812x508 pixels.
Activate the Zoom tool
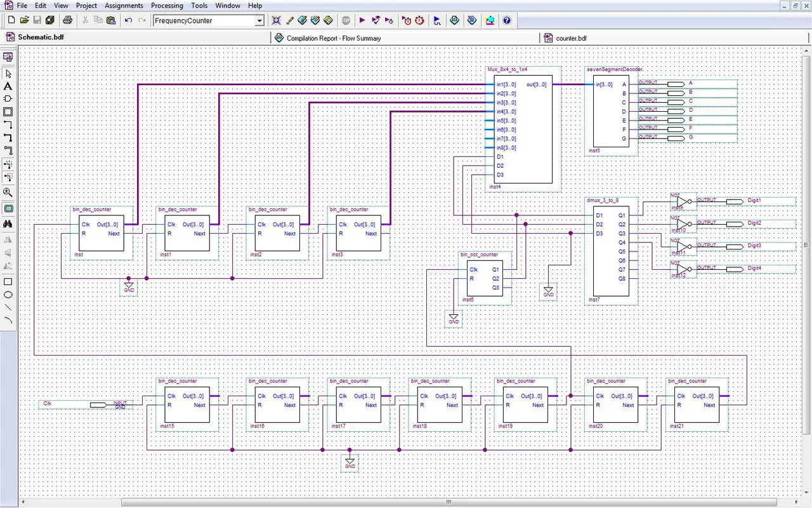click(8, 192)
